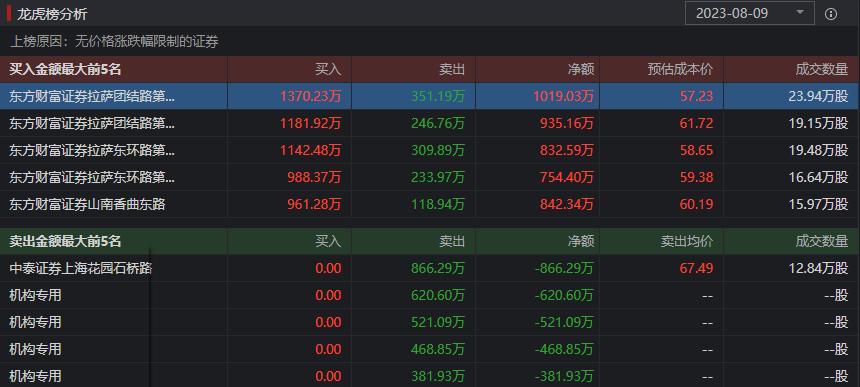Click the 1181.92万 buy value
The height and width of the screenshot is (387, 860).
pyautogui.click(x=310, y=123)
